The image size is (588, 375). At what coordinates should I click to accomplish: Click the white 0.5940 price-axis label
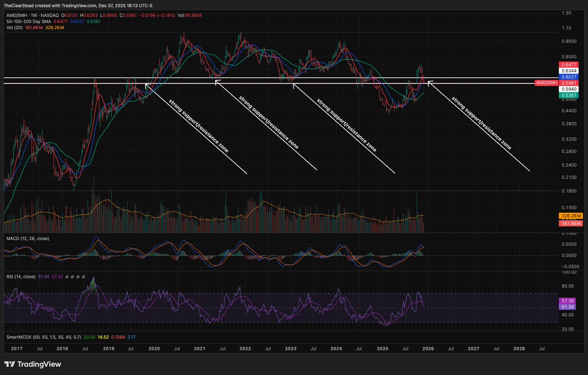pos(568,89)
